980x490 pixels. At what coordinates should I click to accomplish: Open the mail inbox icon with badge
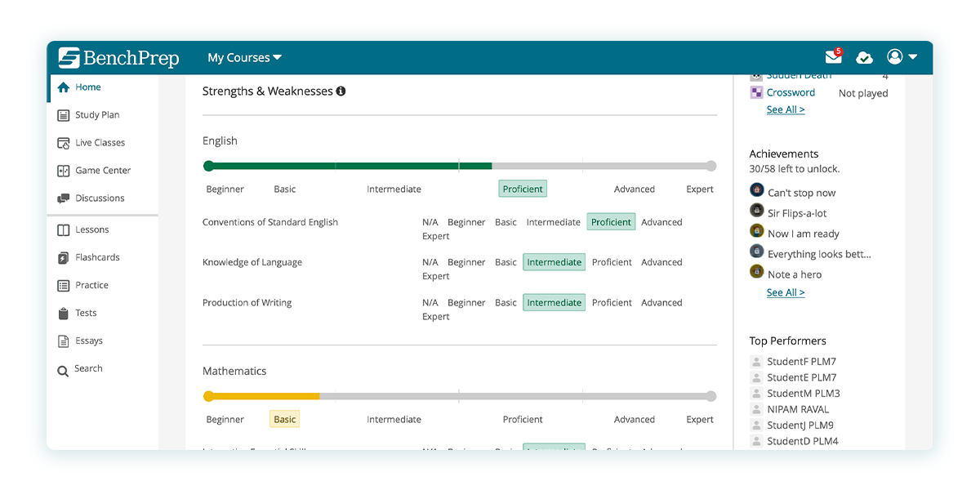[x=834, y=56]
